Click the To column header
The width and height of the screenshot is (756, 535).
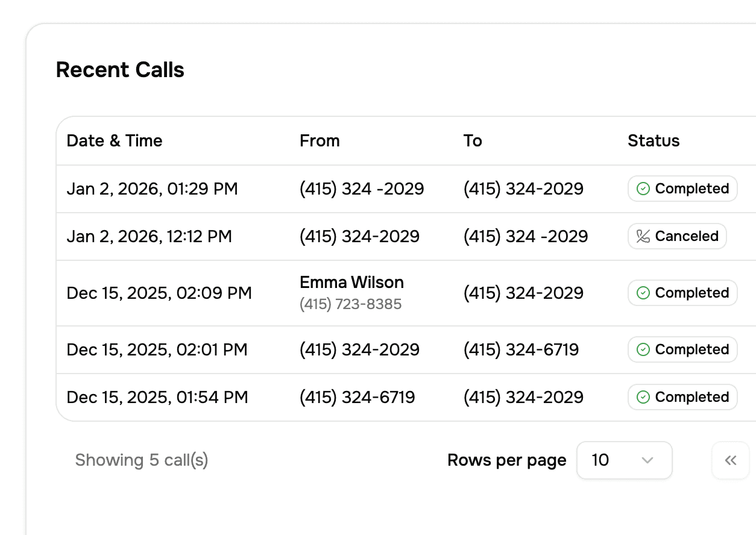coord(473,141)
